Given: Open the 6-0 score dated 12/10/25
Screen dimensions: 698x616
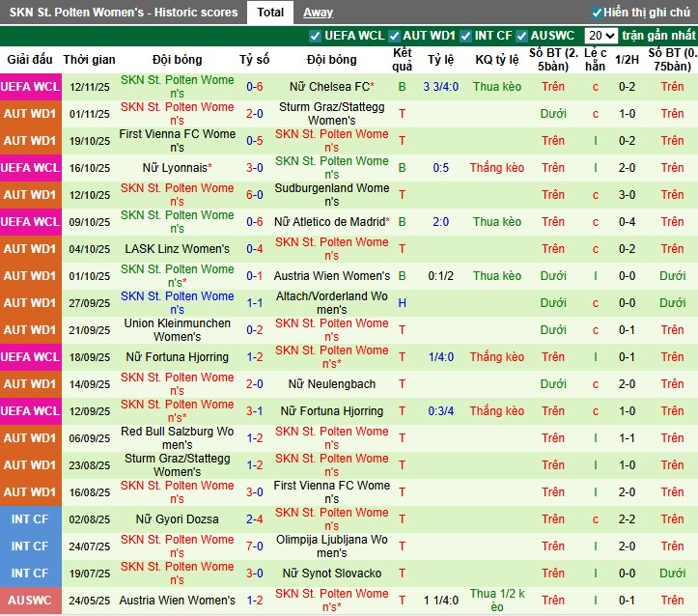Looking at the screenshot, I should click(x=255, y=195).
